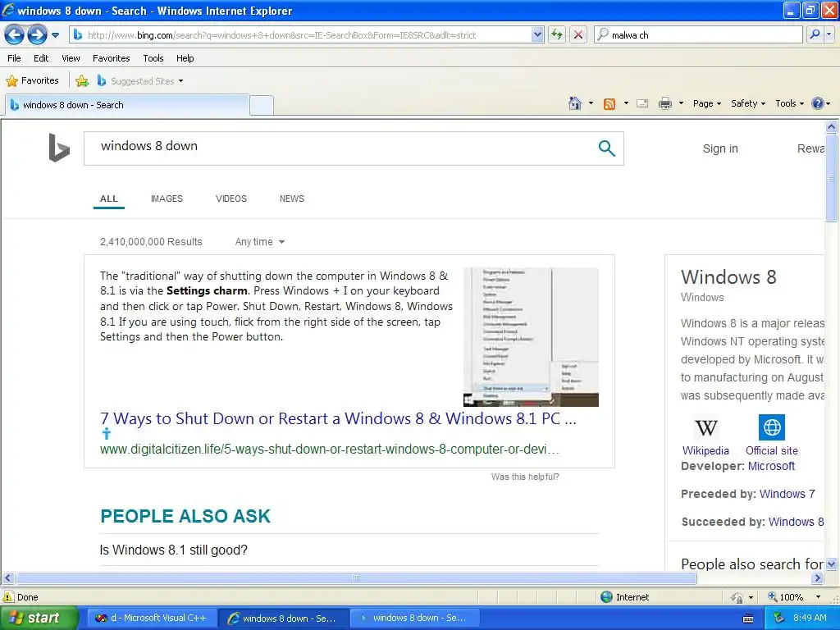Click the Bing search magnifier icon
The width and height of the screenshot is (840, 630).
pyautogui.click(x=606, y=148)
